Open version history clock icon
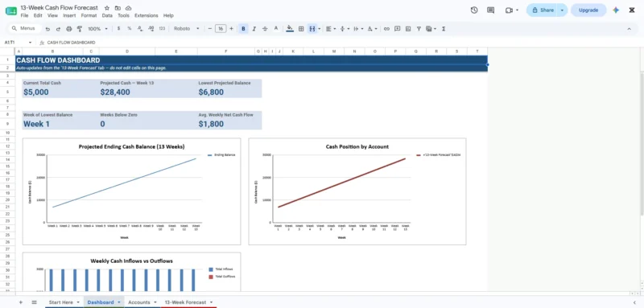The height and width of the screenshot is (308, 644). [474, 10]
